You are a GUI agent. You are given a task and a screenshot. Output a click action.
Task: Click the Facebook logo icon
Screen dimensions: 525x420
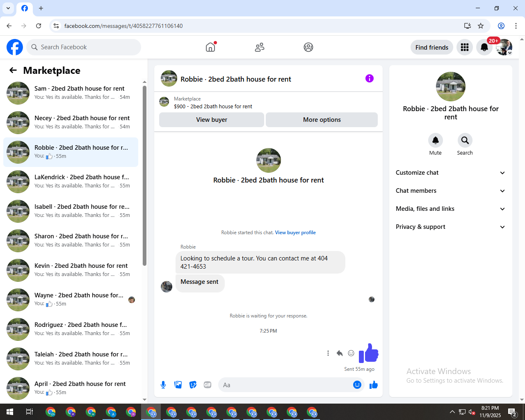15,47
